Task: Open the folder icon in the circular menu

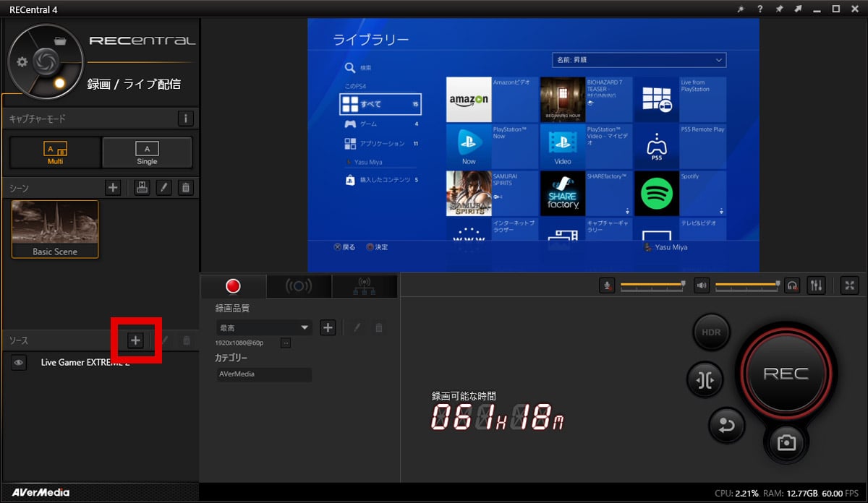Action: (x=61, y=40)
